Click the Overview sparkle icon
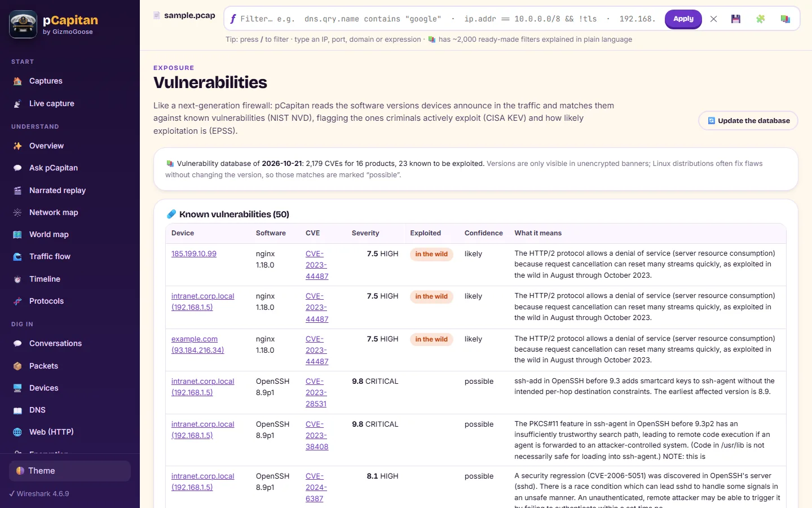 [x=17, y=146]
